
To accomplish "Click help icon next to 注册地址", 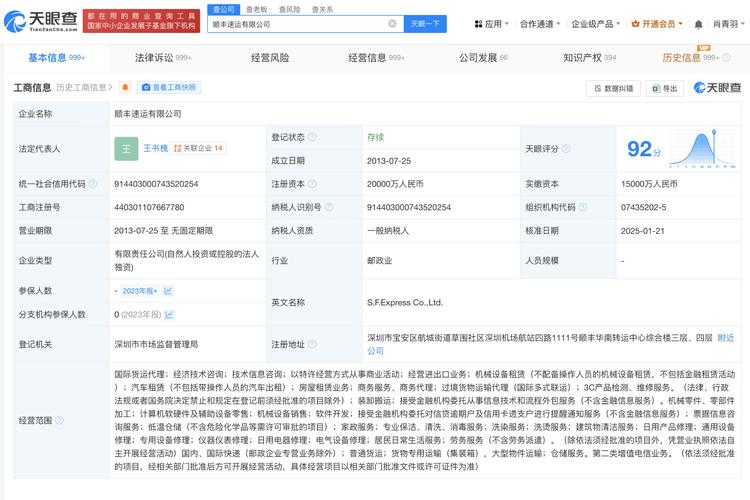I will coord(312,344).
